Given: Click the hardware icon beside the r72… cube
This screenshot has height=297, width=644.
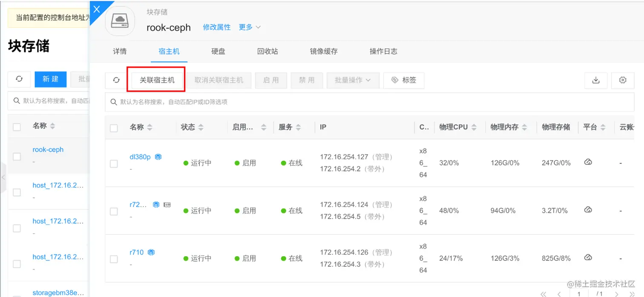Looking at the screenshot, I should (x=167, y=205).
